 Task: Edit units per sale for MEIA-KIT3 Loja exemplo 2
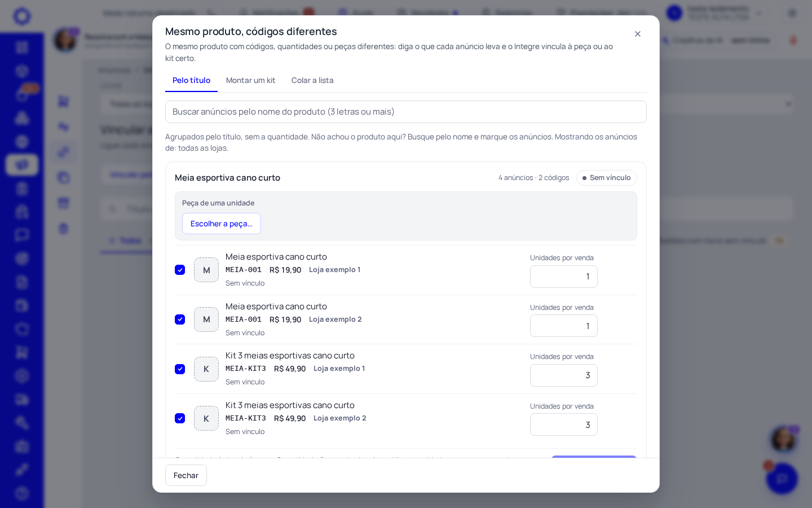pyautogui.click(x=564, y=424)
